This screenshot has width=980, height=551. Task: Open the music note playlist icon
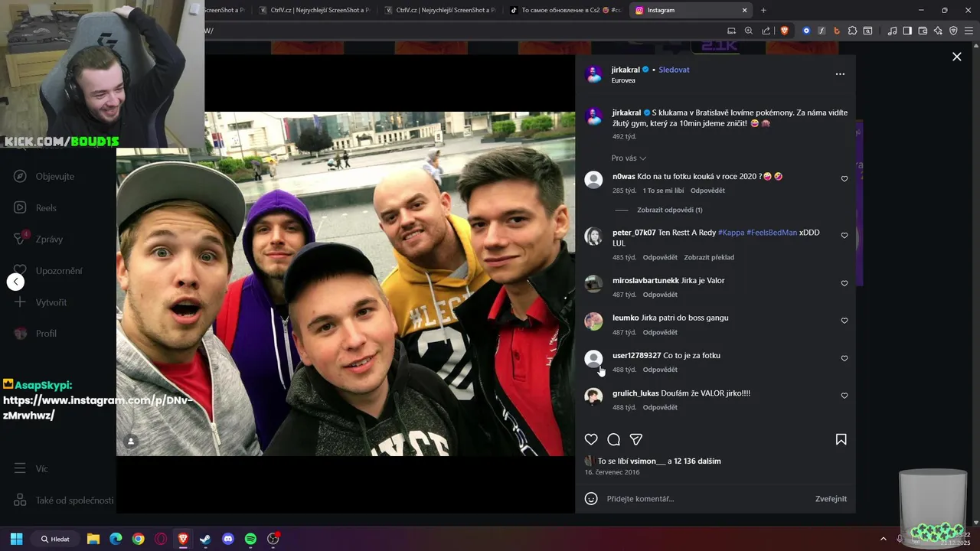(892, 31)
